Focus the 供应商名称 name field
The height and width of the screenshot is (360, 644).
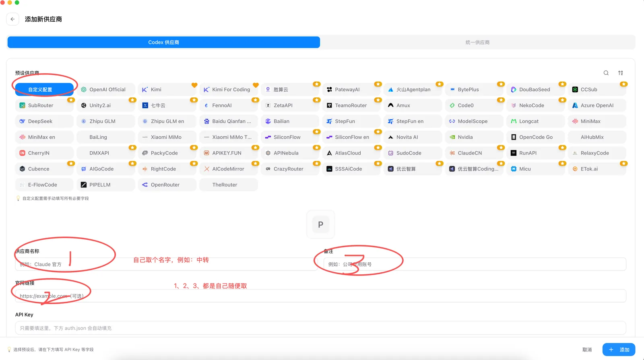point(166,264)
